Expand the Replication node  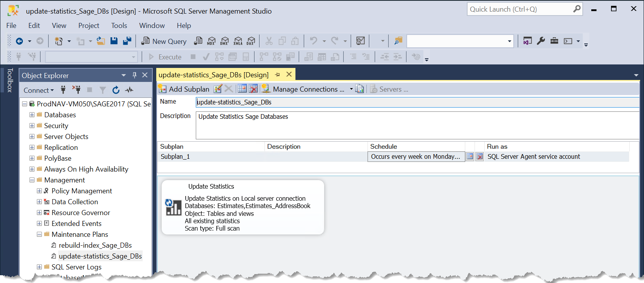[32, 148]
